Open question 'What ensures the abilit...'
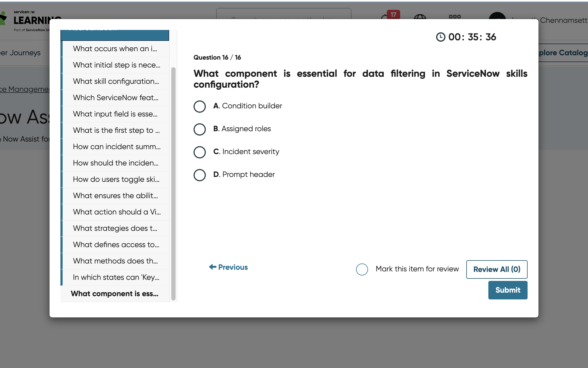The width and height of the screenshot is (588, 368). pos(116,196)
